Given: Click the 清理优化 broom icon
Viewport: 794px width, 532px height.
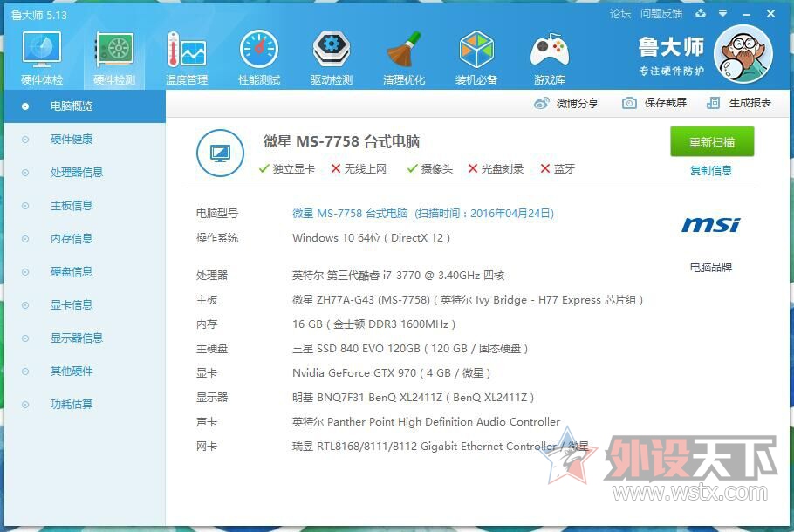Looking at the screenshot, I should [404, 58].
